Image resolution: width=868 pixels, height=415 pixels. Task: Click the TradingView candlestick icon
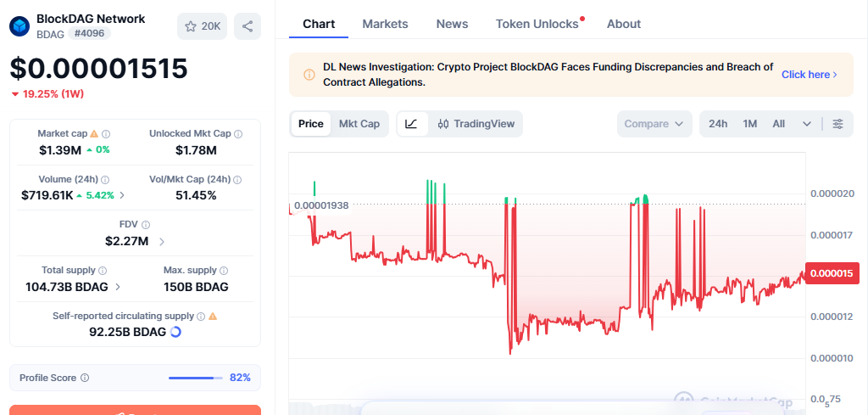coord(443,124)
